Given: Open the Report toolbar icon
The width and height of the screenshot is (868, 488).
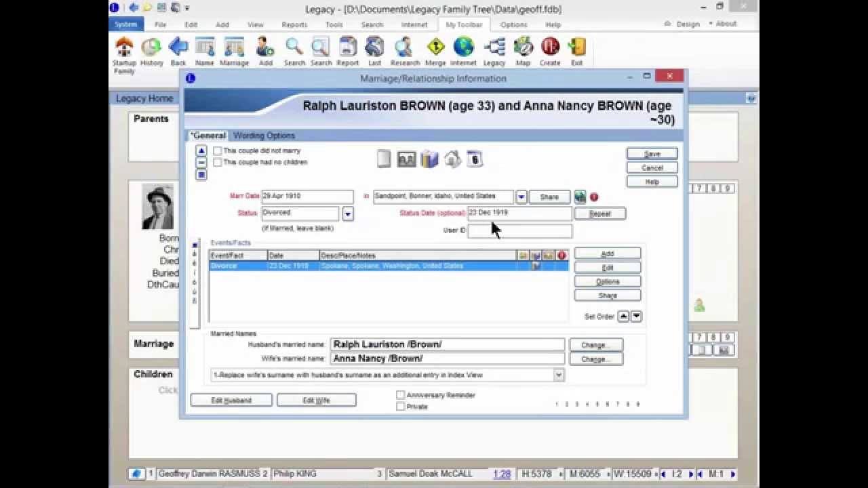Looking at the screenshot, I should tap(347, 52).
